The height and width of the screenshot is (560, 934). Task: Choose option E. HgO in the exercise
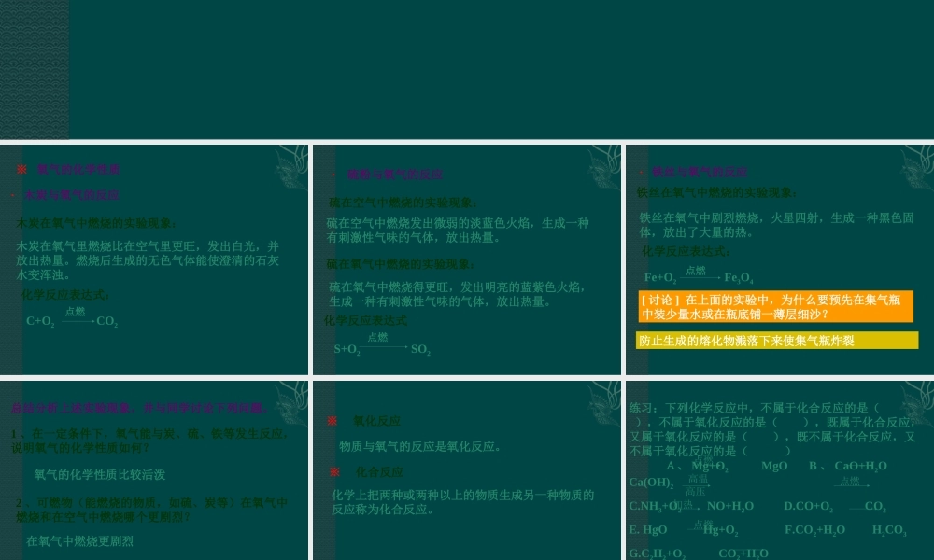648,530
